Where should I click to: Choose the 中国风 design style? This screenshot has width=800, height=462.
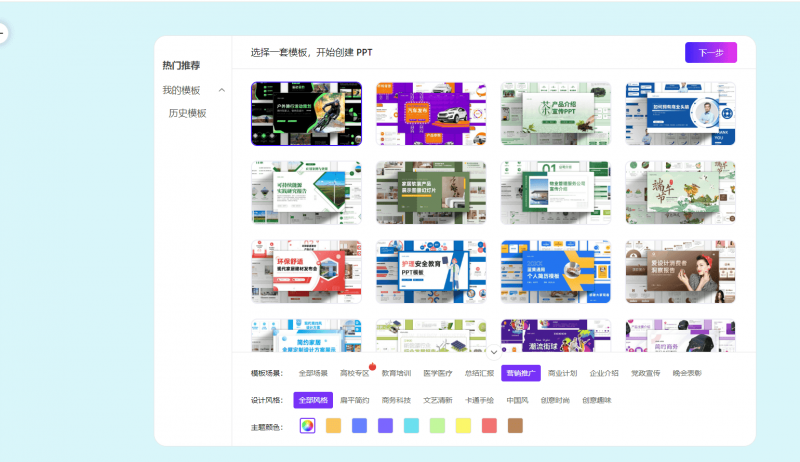pyautogui.click(x=517, y=400)
